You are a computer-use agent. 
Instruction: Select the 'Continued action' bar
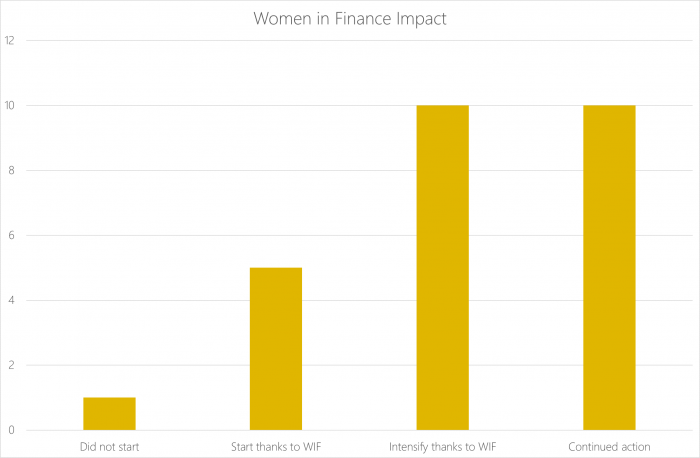click(x=609, y=267)
